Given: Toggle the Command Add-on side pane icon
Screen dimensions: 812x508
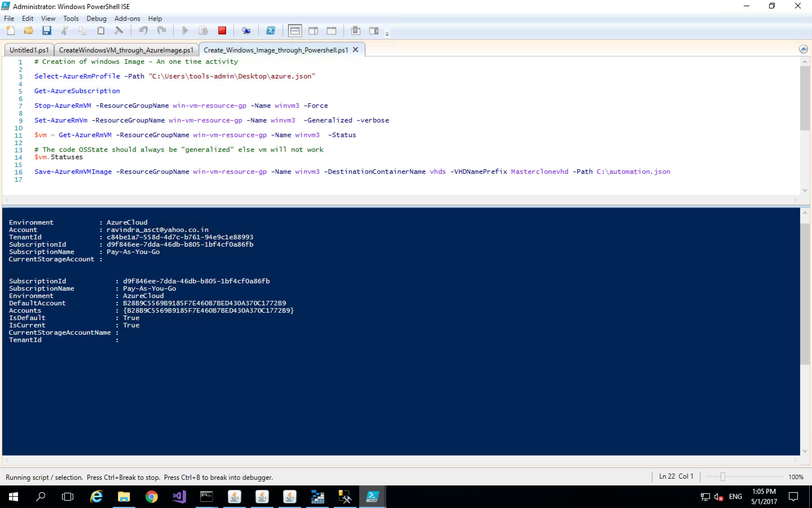Looking at the screenshot, I should (374, 31).
